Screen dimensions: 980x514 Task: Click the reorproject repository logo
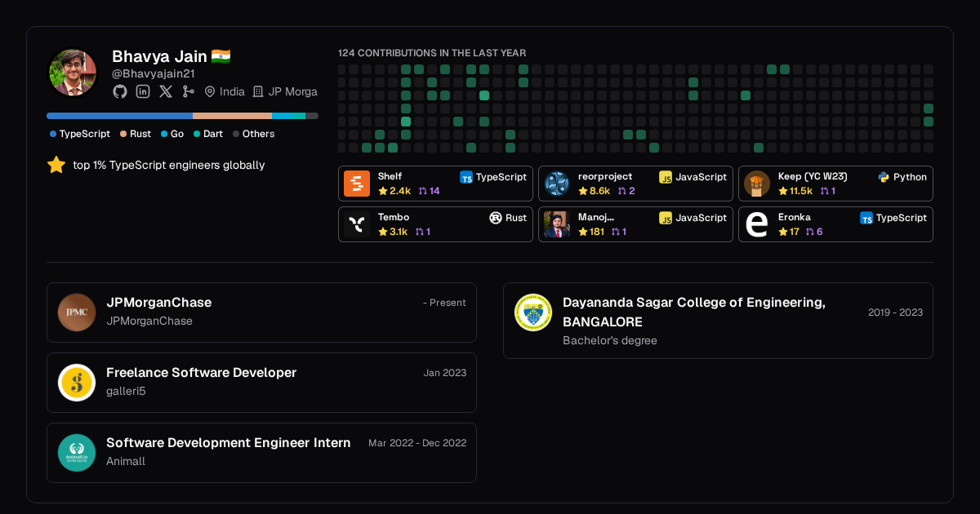(557, 184)
